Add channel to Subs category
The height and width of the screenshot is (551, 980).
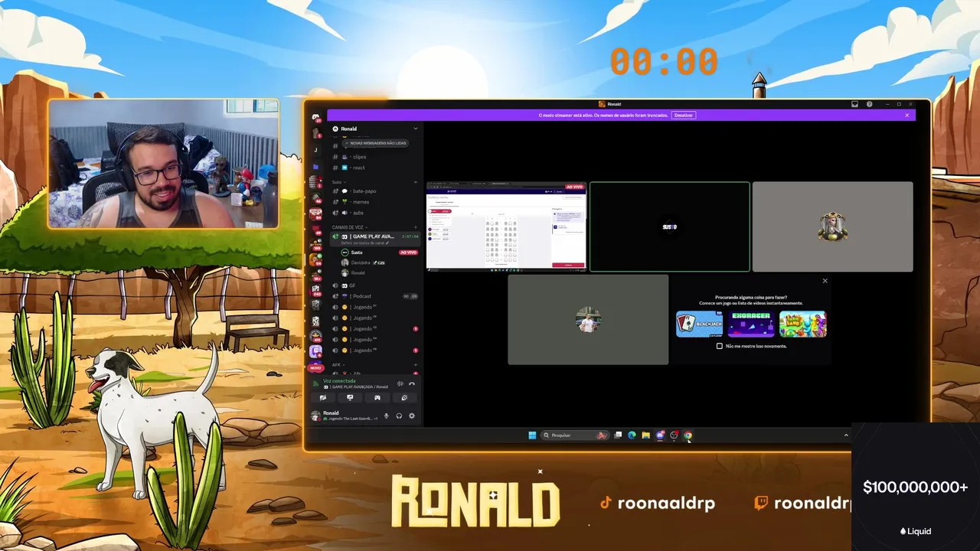(416, 182)
